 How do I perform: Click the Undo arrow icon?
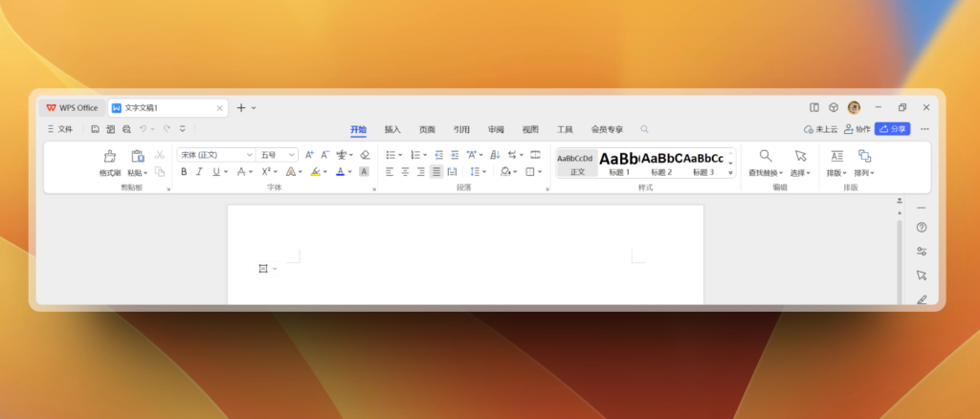(144, 129)
